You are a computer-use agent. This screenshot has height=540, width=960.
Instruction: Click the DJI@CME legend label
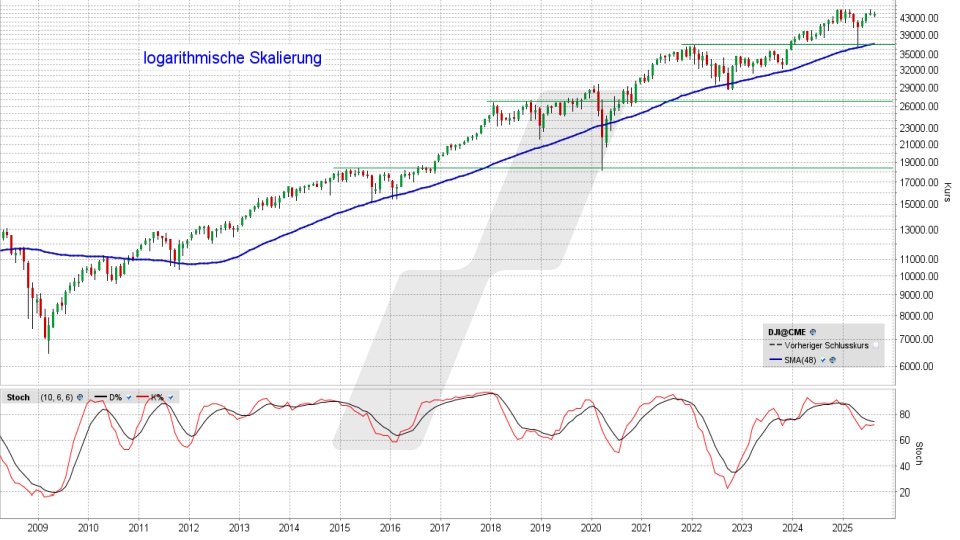[x=787, y=332]
